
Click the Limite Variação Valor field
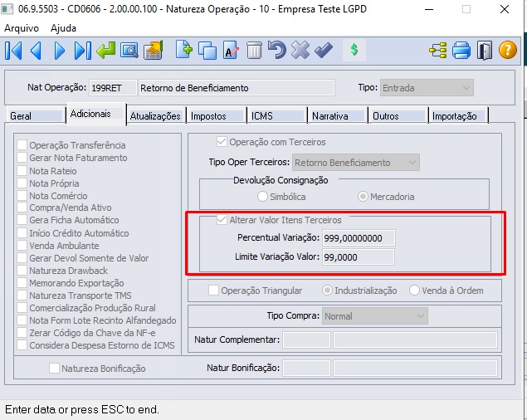click(x=359, y=257)
